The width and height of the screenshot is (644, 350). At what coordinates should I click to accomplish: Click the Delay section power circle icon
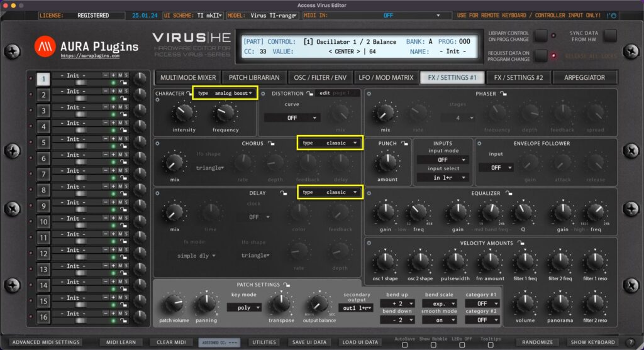pos(157,193)
